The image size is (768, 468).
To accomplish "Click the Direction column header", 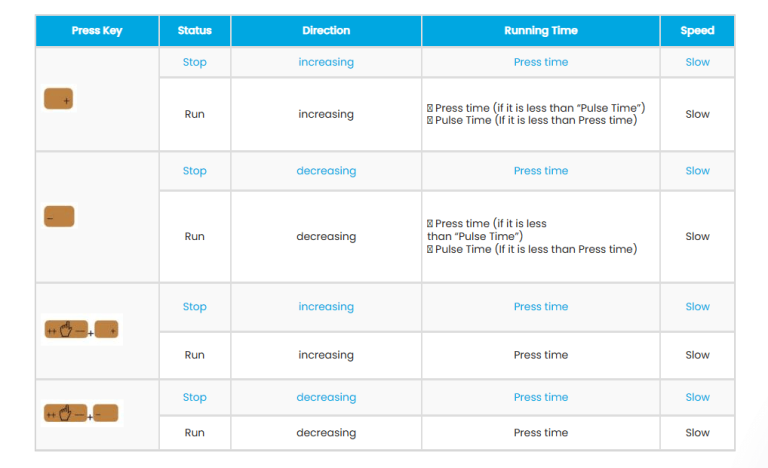I will [x=326, y=31].
